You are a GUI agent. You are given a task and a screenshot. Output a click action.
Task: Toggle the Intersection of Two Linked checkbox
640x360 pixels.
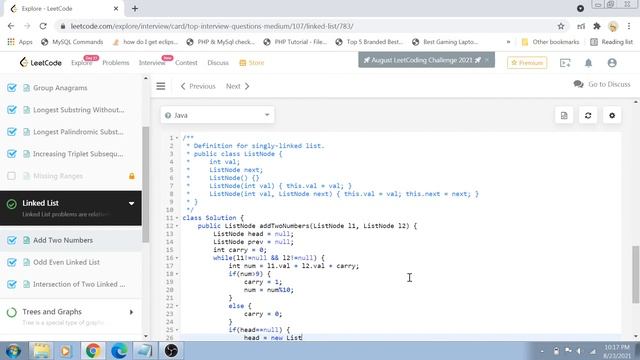(12, 284)
